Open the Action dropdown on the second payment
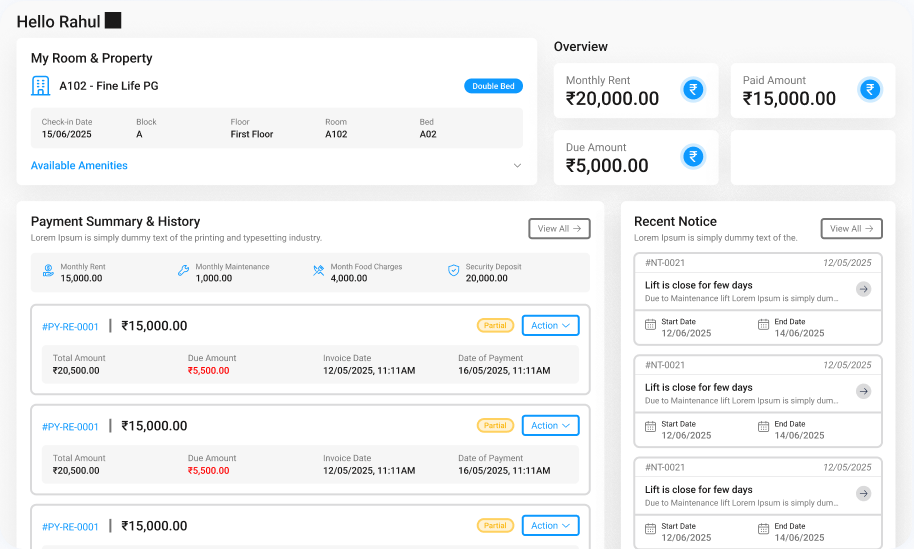 point(550,425)
